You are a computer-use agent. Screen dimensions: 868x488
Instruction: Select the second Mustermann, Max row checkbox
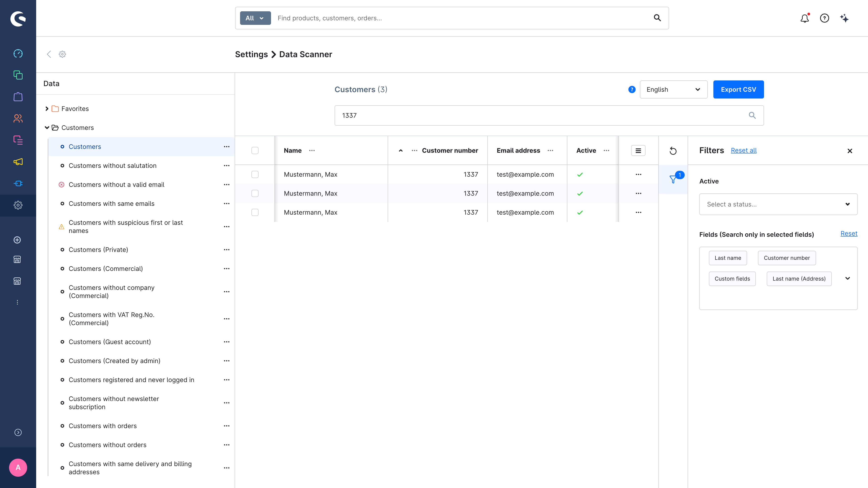pos(255,193)
